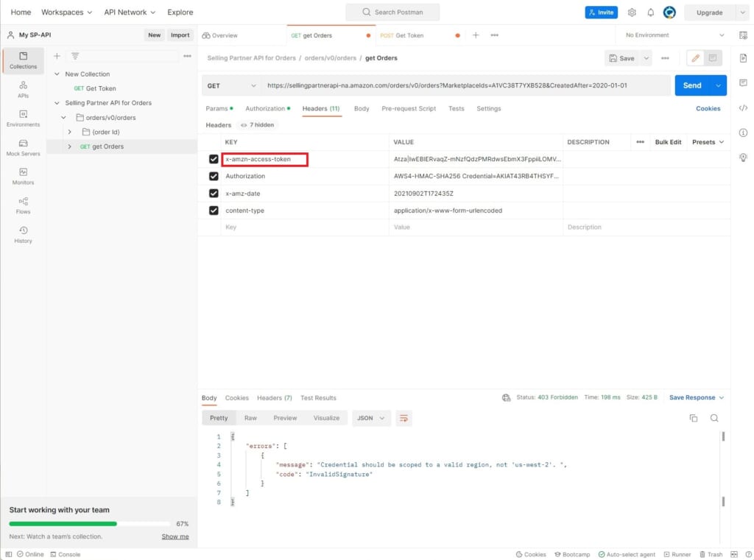Open the Flows sidebar panel
The image size is (754, 560).
(23, 205)
